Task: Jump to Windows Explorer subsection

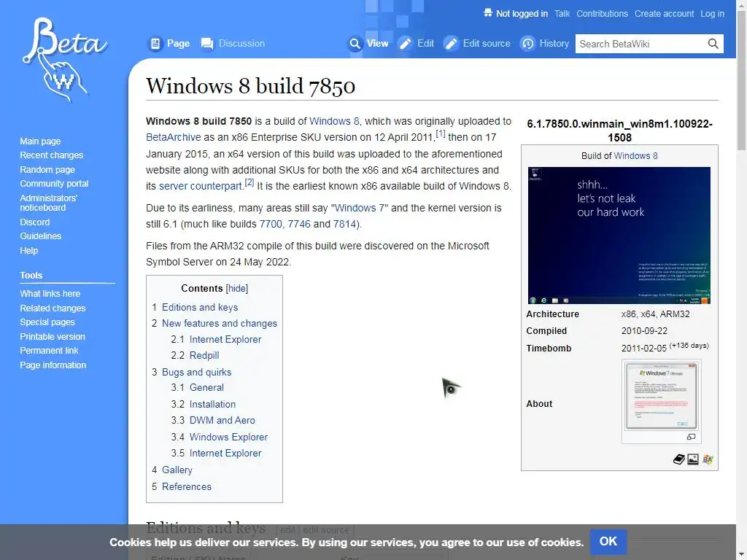Action: tap(228, 437)
